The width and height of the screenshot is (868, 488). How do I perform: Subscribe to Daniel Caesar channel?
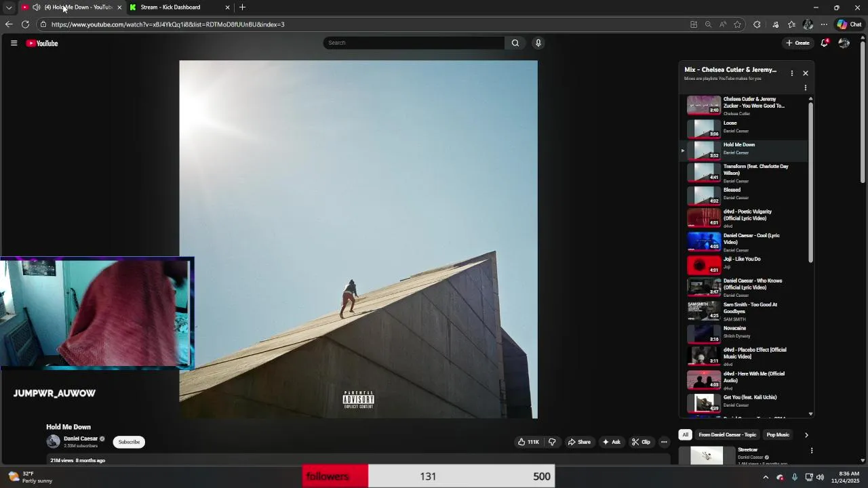129,442
